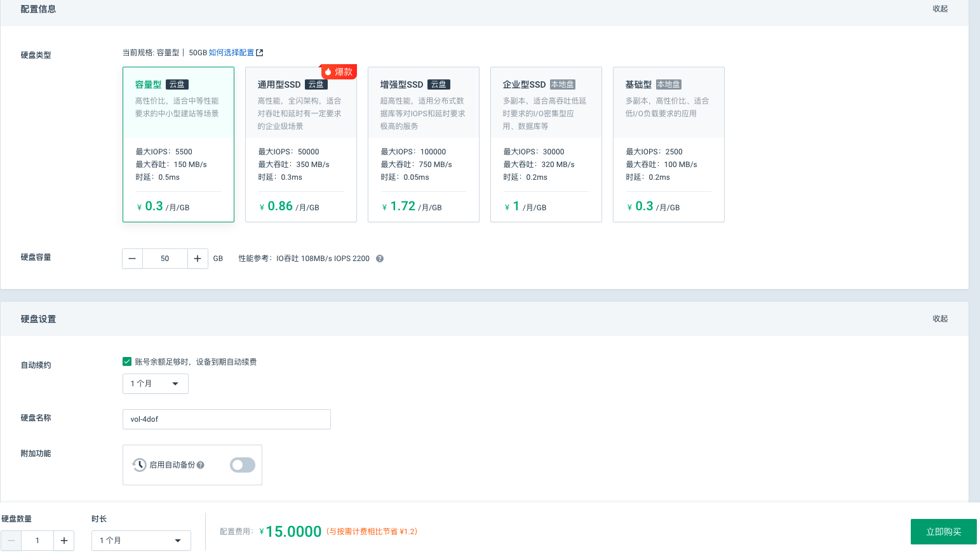
Task: Click the 立即购买 button
Action: click(x=944, y=532)
